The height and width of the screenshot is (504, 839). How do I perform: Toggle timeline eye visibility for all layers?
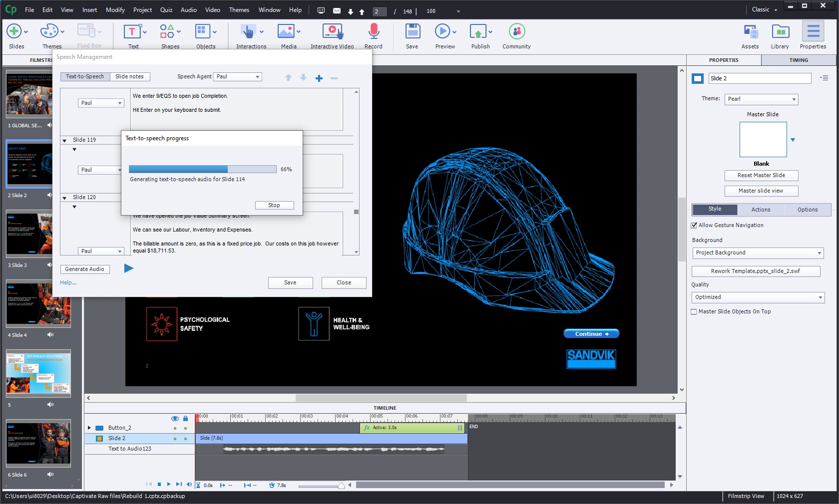click(x=175, y=419)
